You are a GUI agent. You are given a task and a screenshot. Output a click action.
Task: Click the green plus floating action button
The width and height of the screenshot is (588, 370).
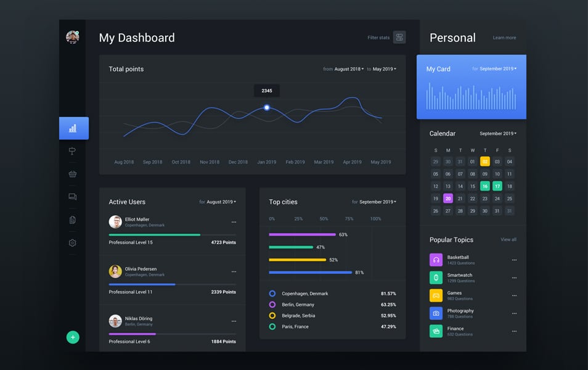pos(73,337)
